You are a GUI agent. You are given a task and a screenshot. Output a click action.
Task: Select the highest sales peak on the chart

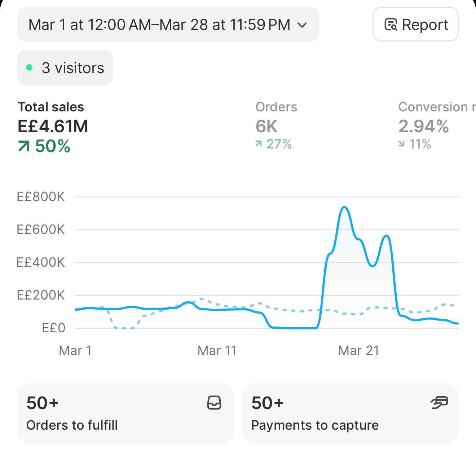pos(344,207)
